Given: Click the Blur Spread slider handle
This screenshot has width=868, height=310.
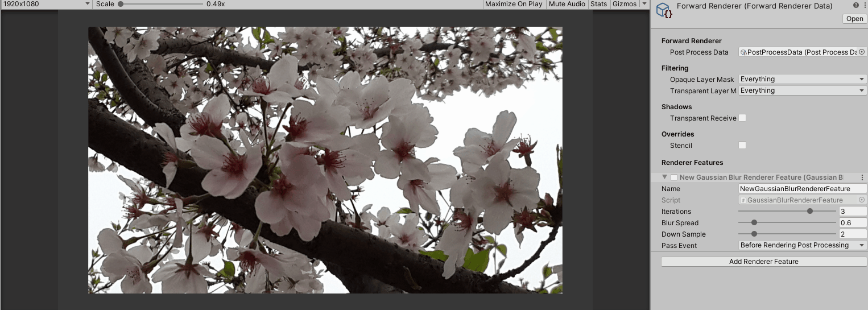Looking at the screenshot, I should (754, 222).
